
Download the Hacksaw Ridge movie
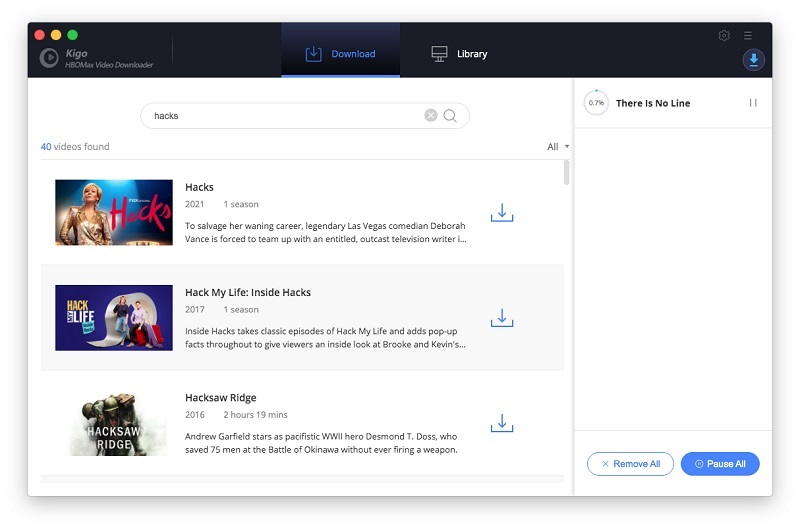coord(502,423)
